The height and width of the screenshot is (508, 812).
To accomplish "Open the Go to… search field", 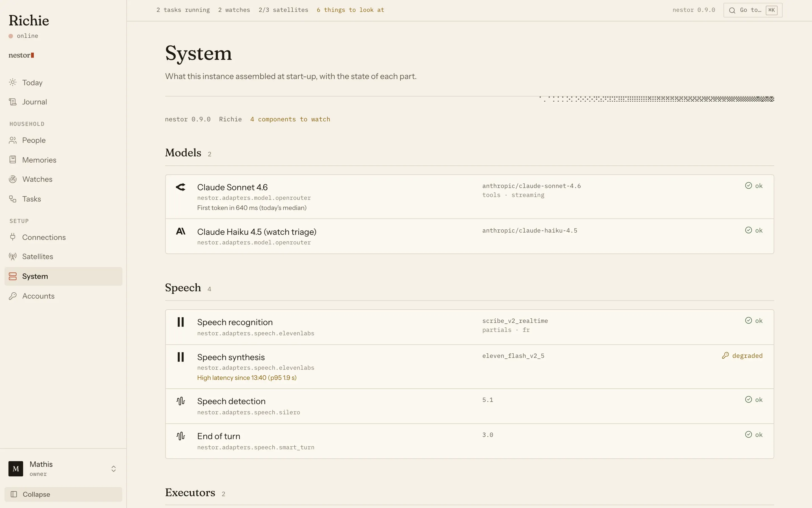I will 753,10.
